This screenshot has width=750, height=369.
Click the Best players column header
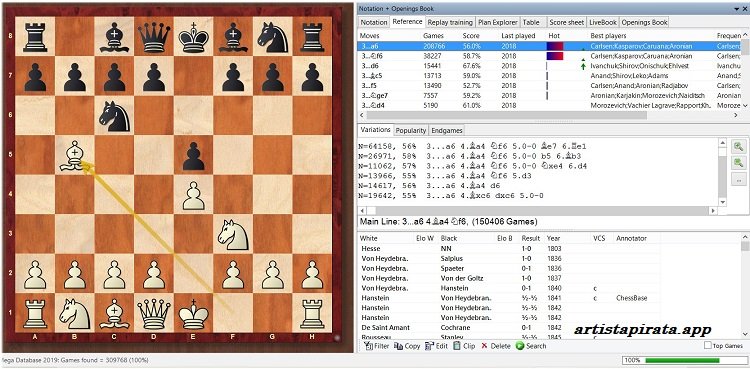(608, 36)
